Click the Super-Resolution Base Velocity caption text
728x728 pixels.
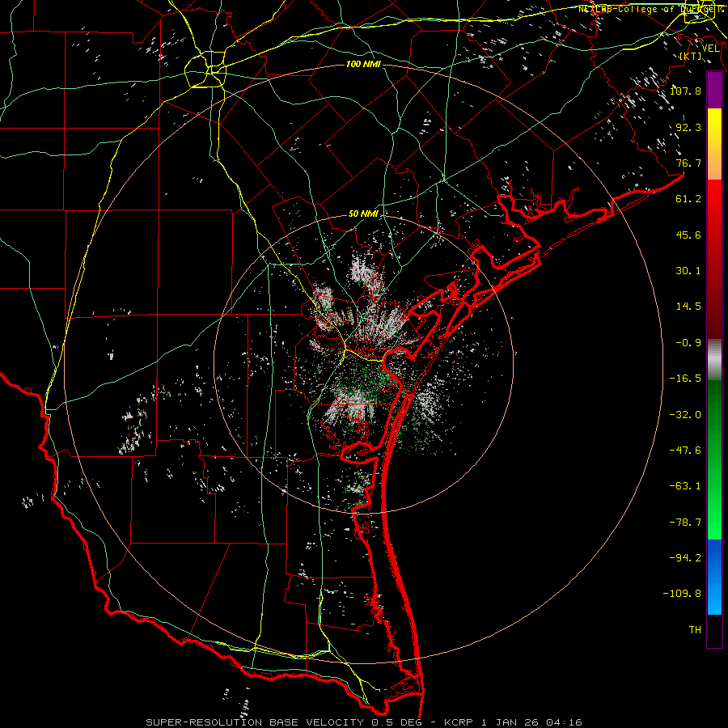(x=364, y=722)
